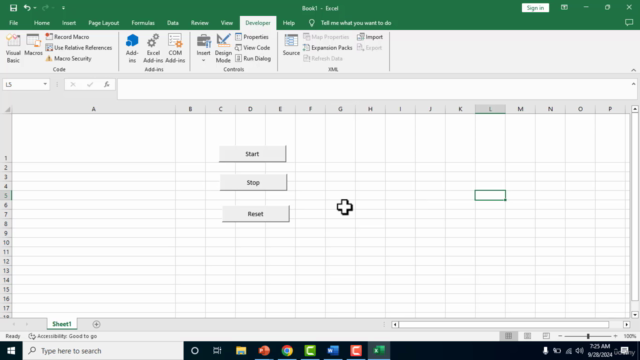Image resolution: width=640 pixels, height=360 pixels.
Task: Save the workbook from Quick Access
Action: point(13,8)
